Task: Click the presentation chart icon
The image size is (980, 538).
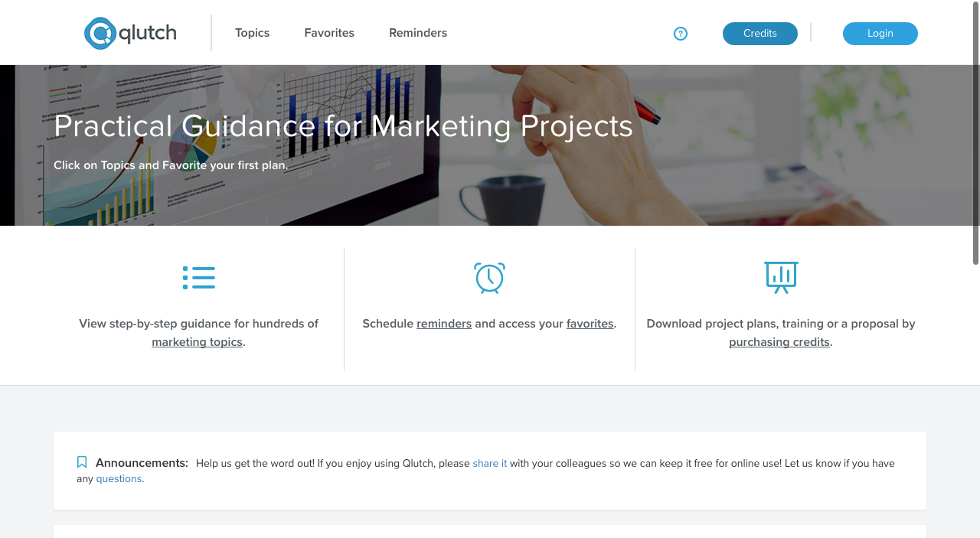Action: (x=781, y=277)
